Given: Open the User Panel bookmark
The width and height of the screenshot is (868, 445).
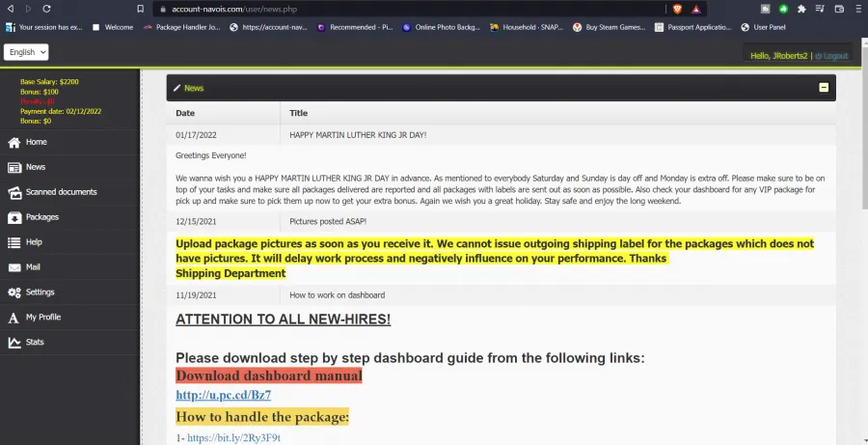Looking at the screenshot, I should pyautogui.click(x=764, y=27).
